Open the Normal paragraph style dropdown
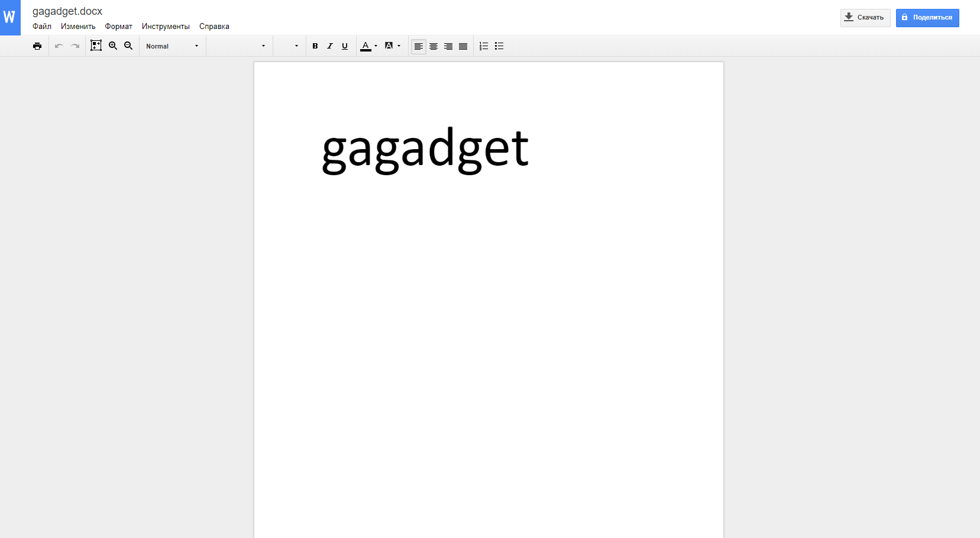Screen dimensions: 980x538 pyautogui.click(x=172, y=46)
